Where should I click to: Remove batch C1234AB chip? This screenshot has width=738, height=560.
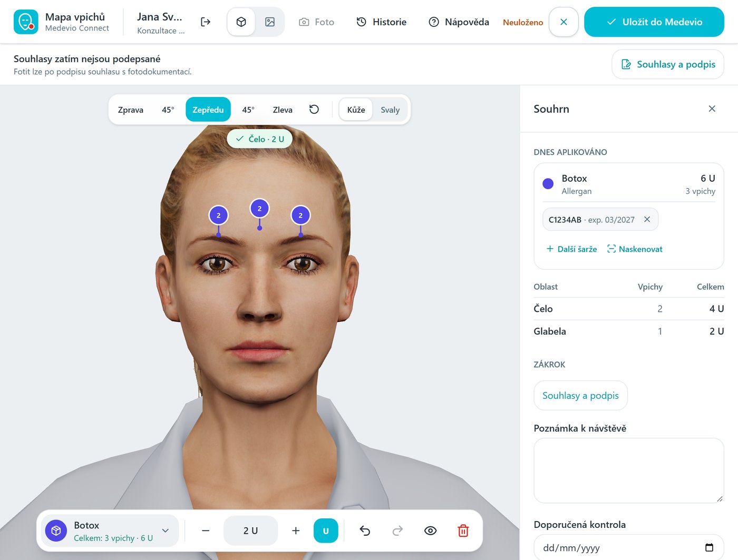[x=647, y=220]
